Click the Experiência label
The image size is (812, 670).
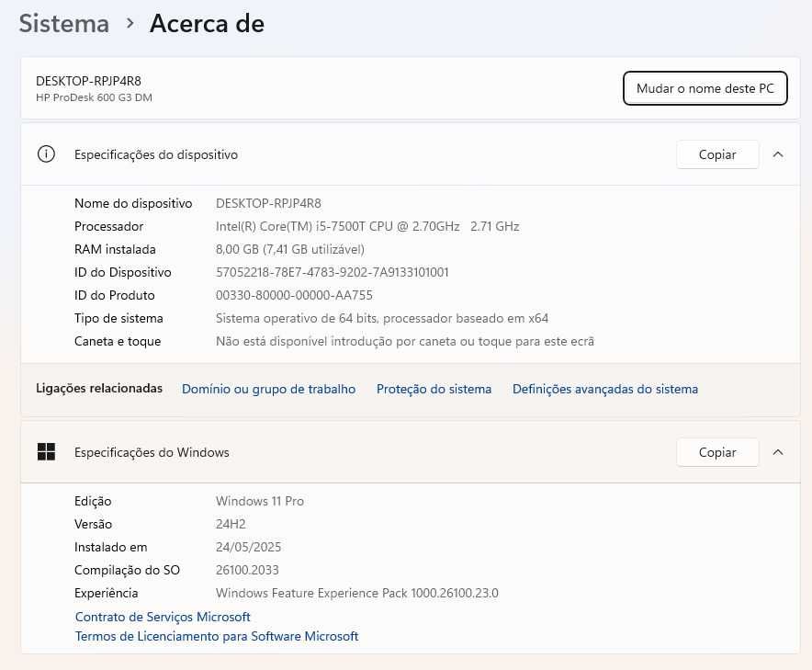pos(107,594)
